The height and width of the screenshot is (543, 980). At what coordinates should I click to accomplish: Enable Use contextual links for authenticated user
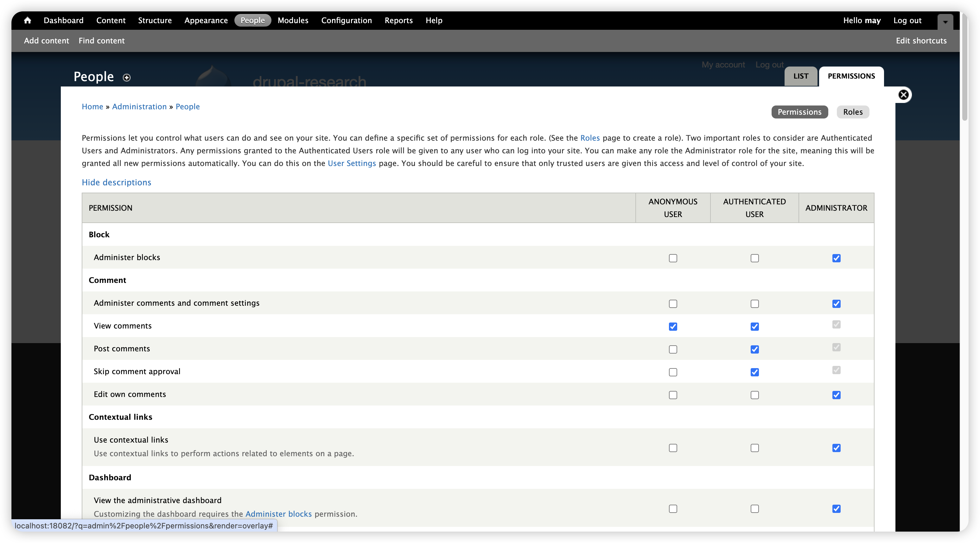pos(754,448)
